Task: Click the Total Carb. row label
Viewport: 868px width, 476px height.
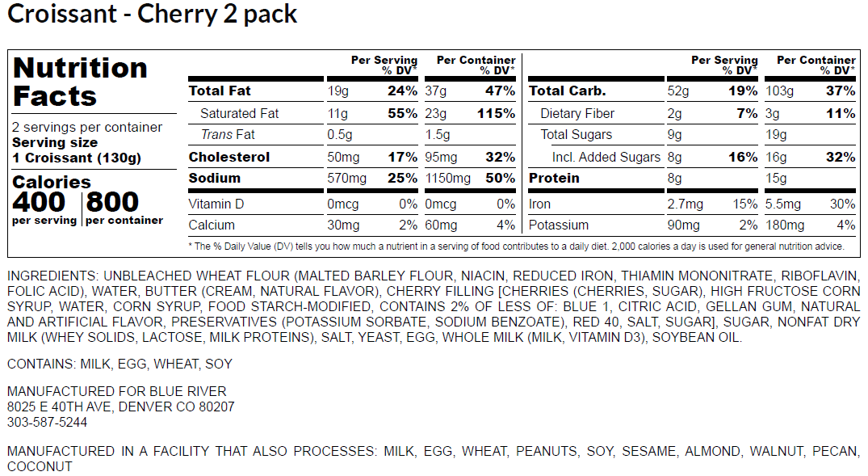Action: pyautogui.click(x=567, y=91)
